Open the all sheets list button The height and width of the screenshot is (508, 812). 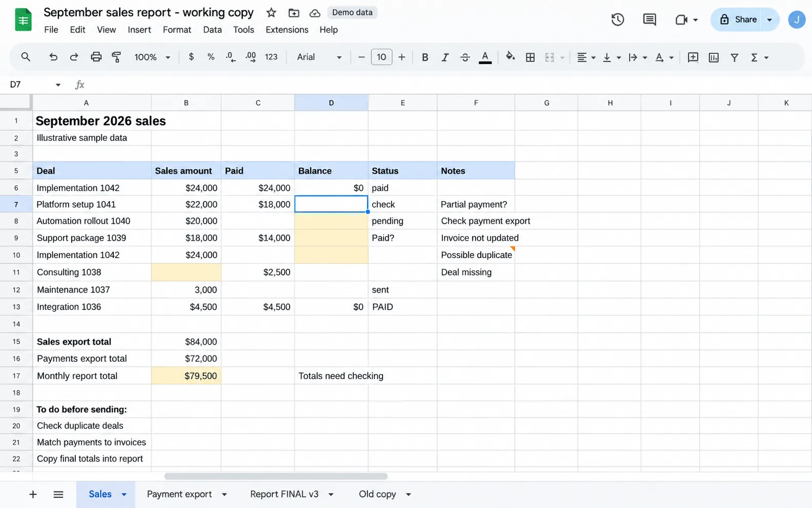click(x=58, y=494)
